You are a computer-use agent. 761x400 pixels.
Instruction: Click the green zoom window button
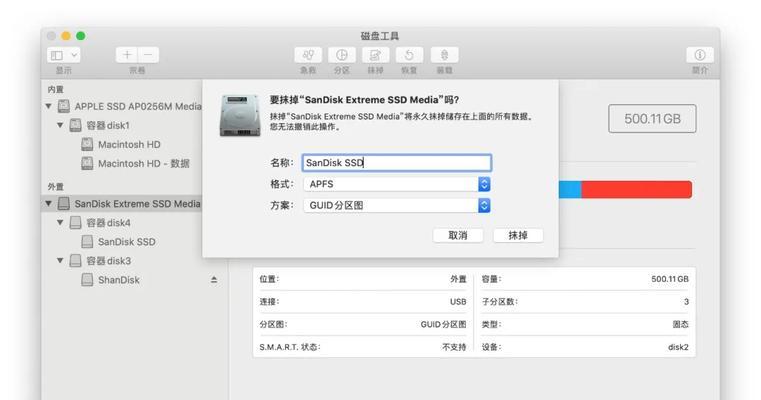81,36
